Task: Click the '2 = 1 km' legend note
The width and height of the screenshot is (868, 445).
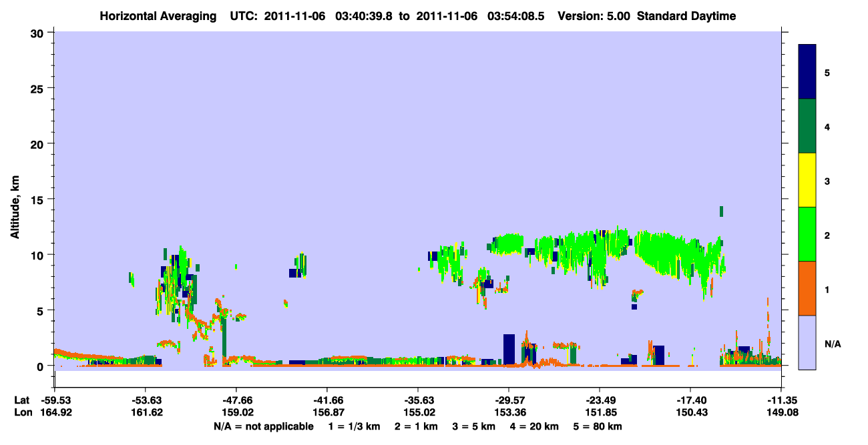Action: click(x=416, y=426)
